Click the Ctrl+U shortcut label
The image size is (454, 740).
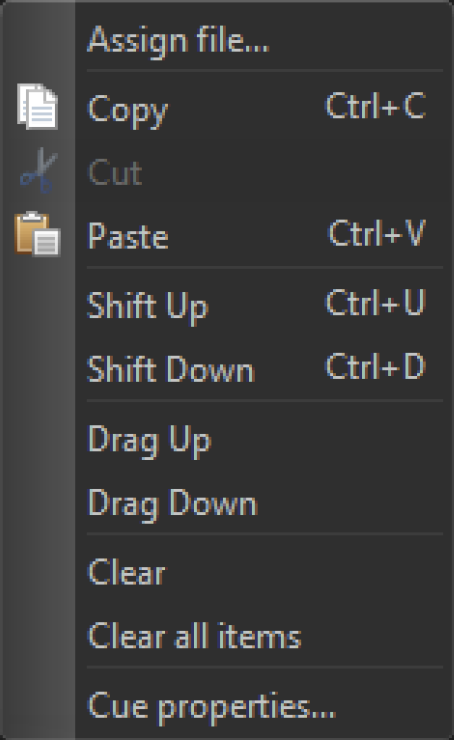pyautogui.click(x=376, y=303)
